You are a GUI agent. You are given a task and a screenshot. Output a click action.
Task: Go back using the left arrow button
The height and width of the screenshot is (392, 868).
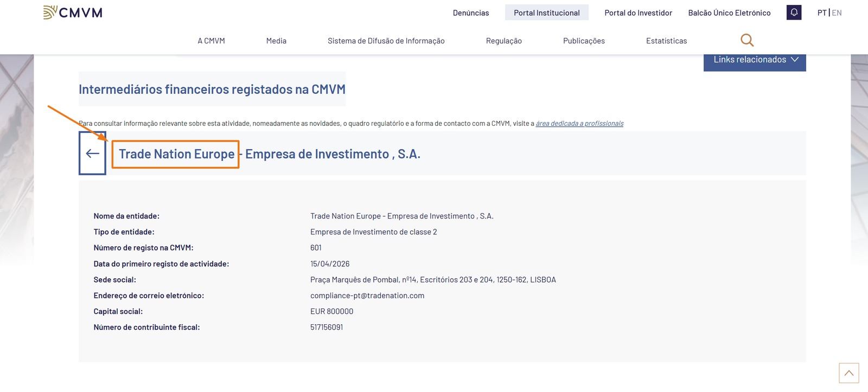(92, 153)
